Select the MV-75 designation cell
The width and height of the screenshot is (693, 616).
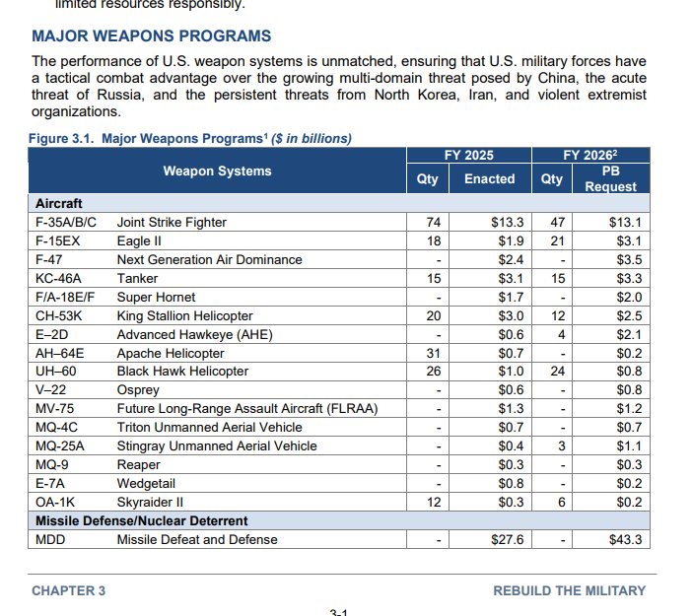pos(54,408)
